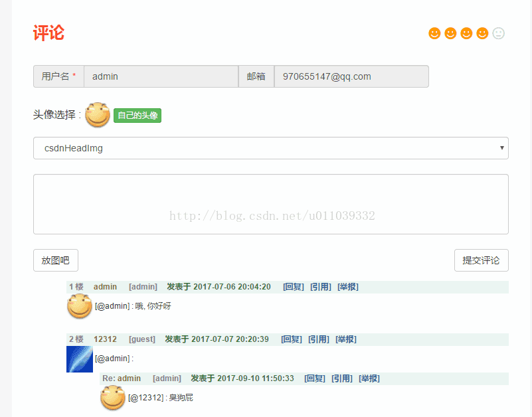This screenshot has width=532, height=417.
Task: Click the [guest] role label
Action: click(x=142, y=339)
